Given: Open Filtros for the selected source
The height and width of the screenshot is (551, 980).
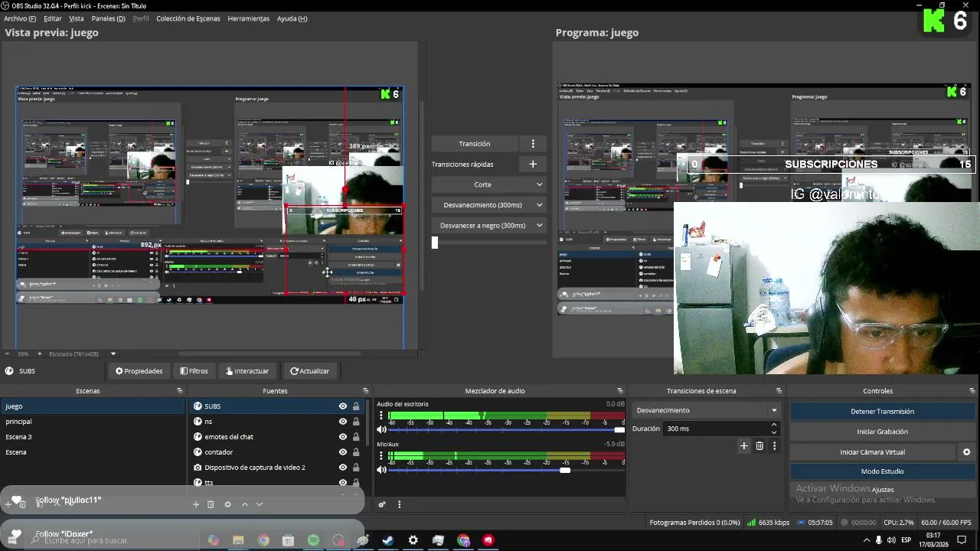Looking at the screenshot, I should pyautogui.click(x=194, y=371).
